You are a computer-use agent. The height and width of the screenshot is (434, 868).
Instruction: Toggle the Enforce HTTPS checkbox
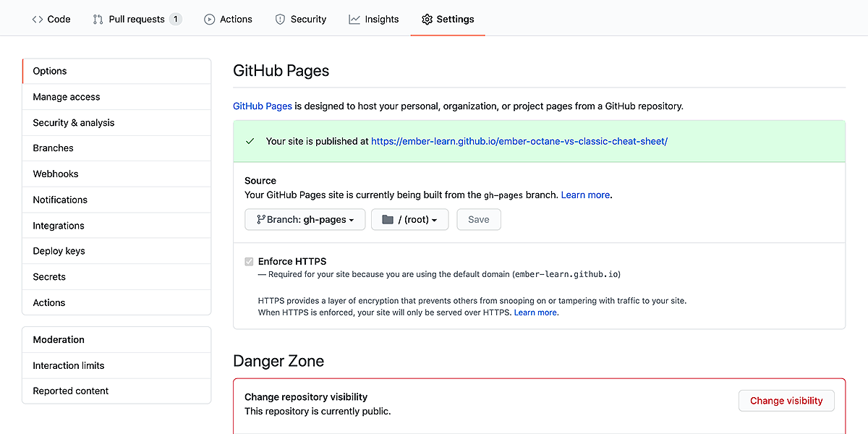(x=250, y=262)
